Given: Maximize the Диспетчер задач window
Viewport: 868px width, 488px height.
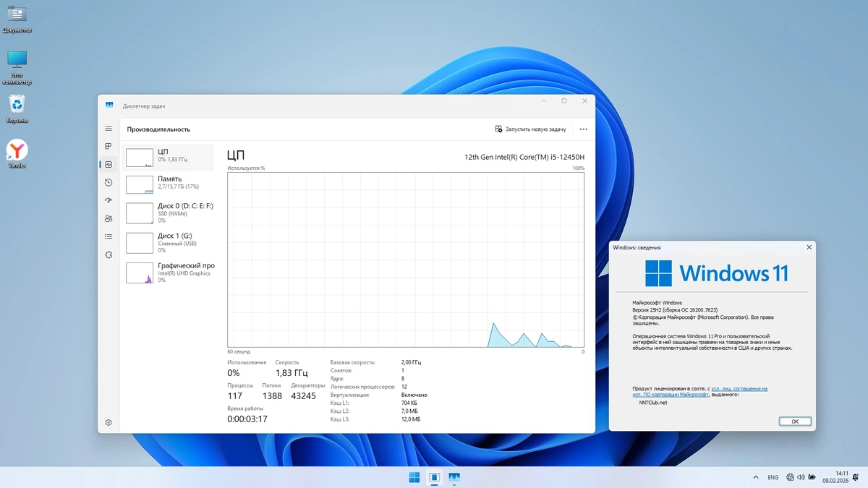Looking at the screenshot, I should (564, 101).
